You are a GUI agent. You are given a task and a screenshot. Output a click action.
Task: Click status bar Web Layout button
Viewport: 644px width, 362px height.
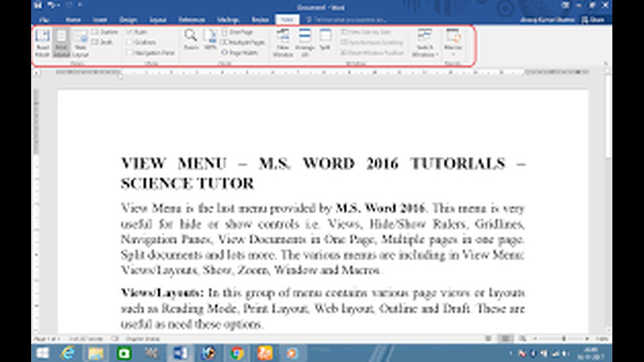click(x=523, y=339)
